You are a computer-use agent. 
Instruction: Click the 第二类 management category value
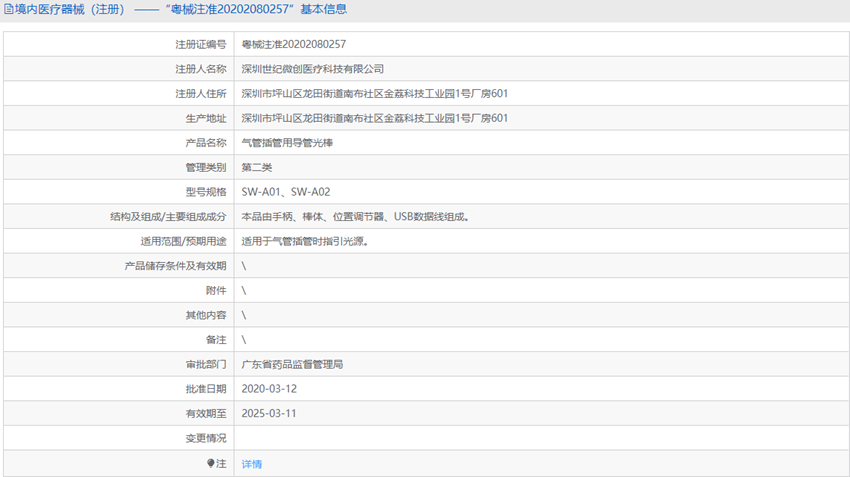(256, 167)
